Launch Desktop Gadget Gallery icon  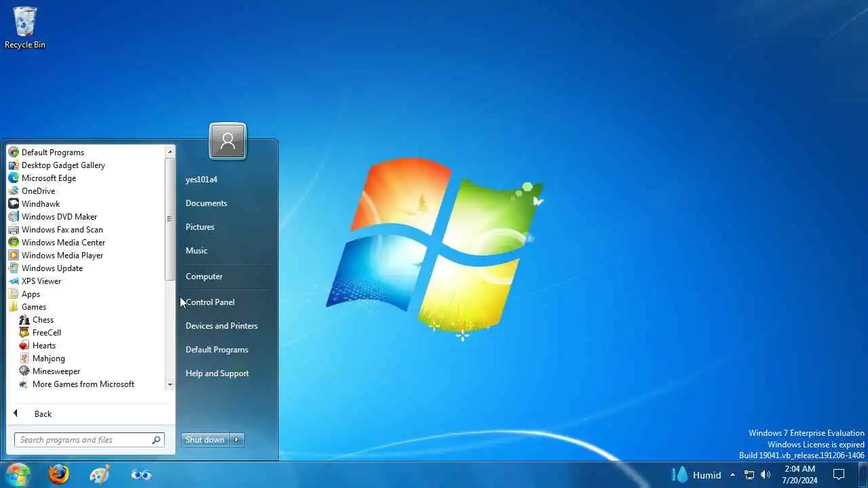click(x=14, y=165)
